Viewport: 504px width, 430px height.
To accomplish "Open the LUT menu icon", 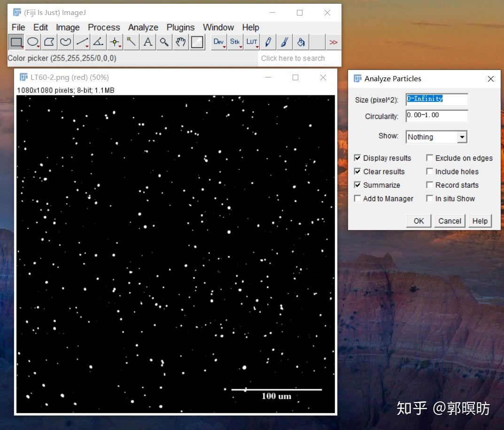I will [x=252, y=42].
